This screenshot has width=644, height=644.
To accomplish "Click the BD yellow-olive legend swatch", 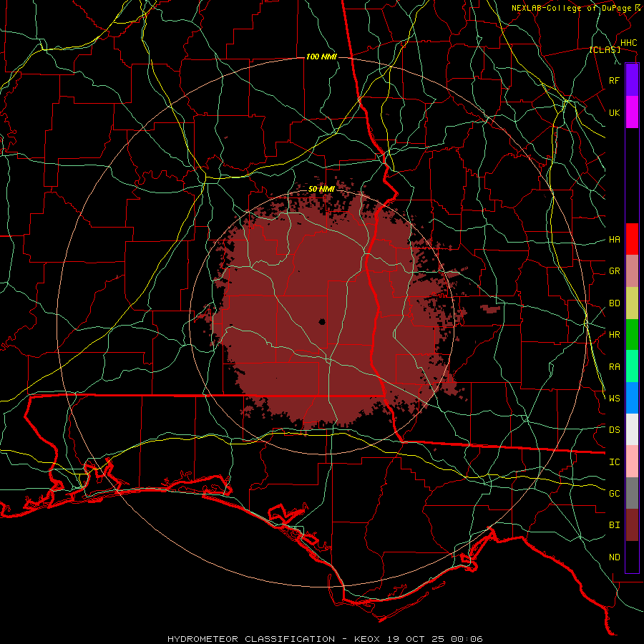I will tap(632, 303).
